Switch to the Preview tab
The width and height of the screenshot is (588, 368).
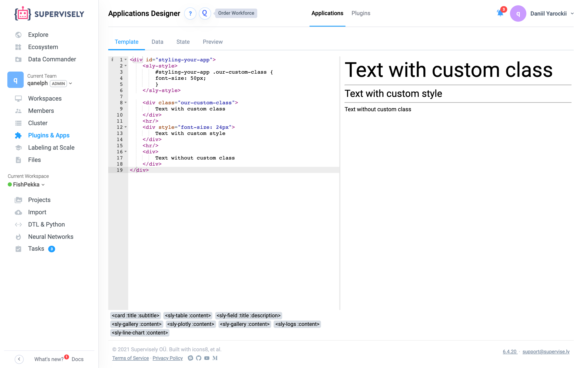(x=213, y=42)
